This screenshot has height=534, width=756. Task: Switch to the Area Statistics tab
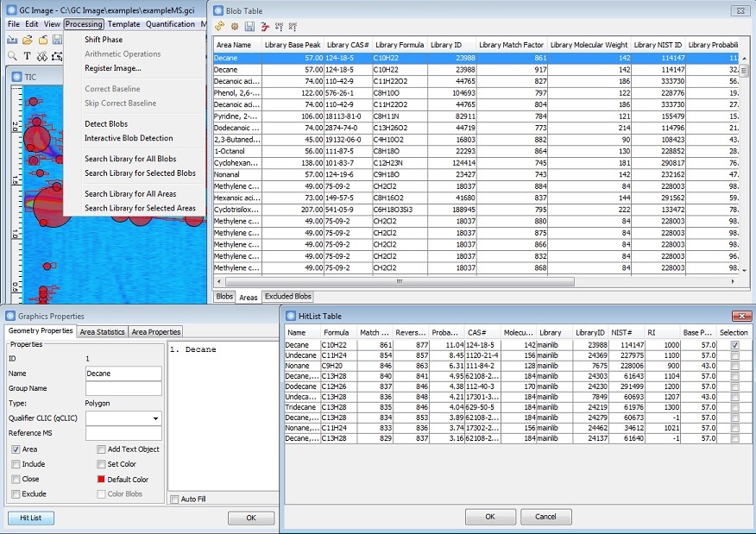[x=102, y=332]
